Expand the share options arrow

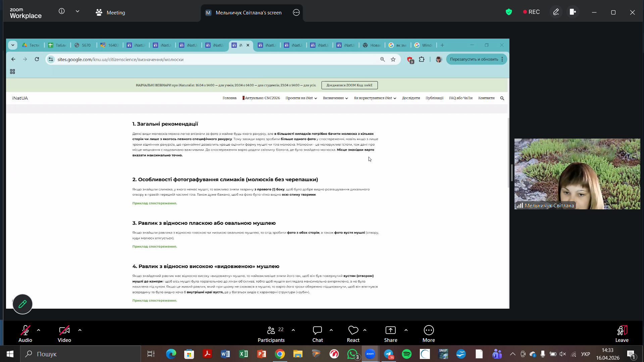click(x=406, y=330)
